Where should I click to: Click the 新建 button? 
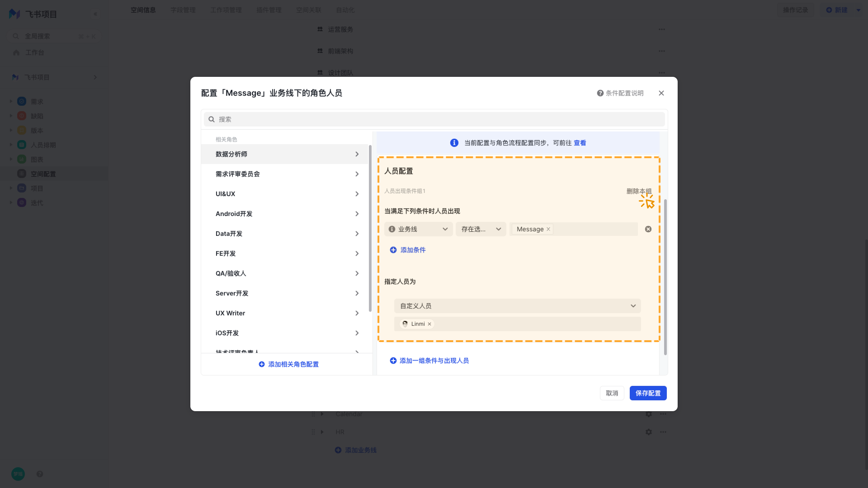pyautogui.click(x=837, y=10)
